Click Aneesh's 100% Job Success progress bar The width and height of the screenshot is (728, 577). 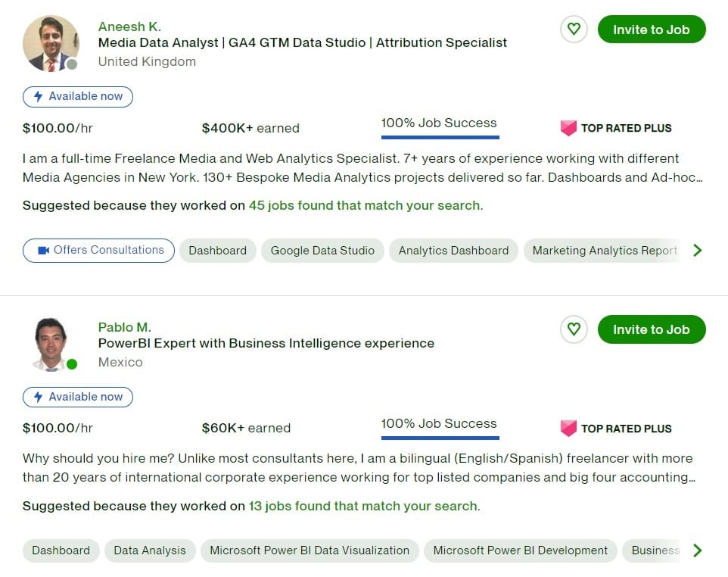click(x=440, y=137)
